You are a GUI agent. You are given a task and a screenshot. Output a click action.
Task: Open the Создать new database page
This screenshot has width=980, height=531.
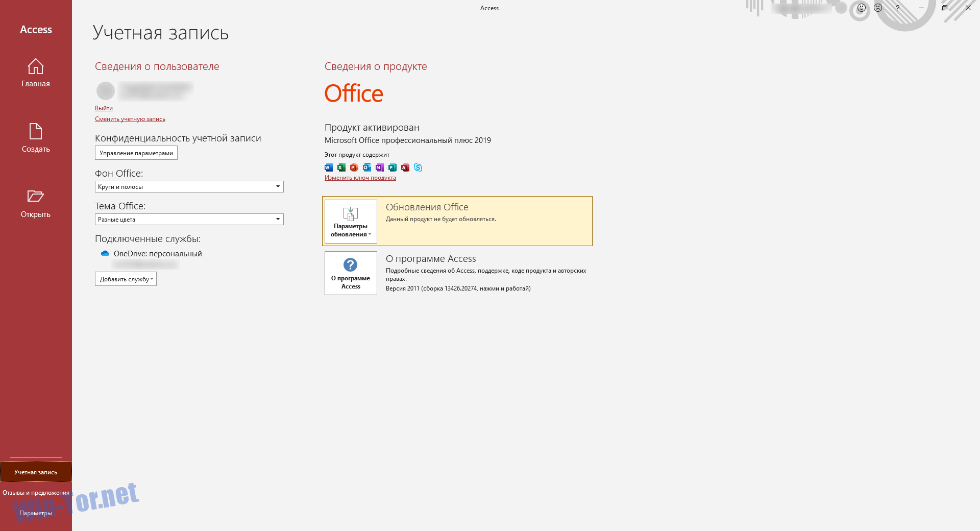coord(36,138)
